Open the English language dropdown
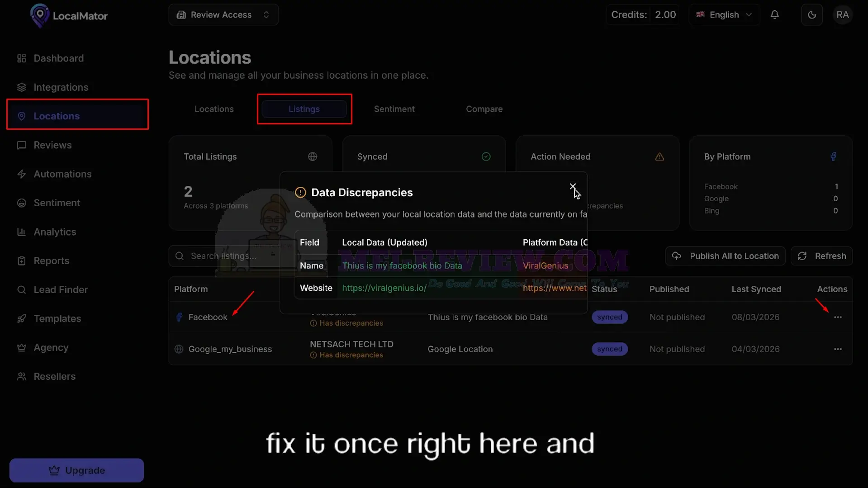The image size is (868, 488). (x=724, y=15)
